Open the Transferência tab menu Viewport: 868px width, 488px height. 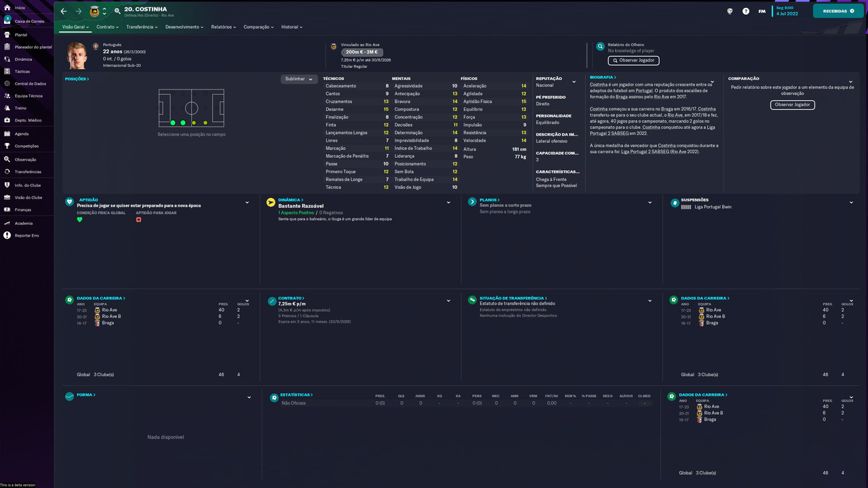point(142,27)
